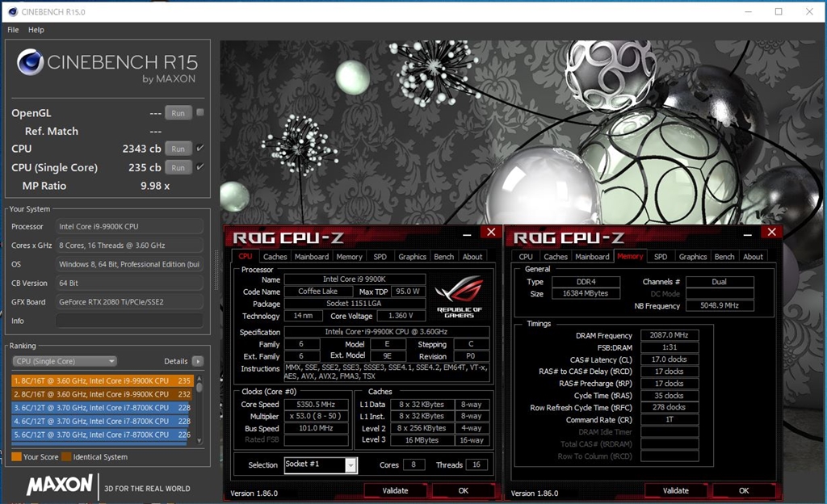Click the CAS# Latency value "17.0 clocks"
Screen dimensions: 827x504
(x=670, y=359)
